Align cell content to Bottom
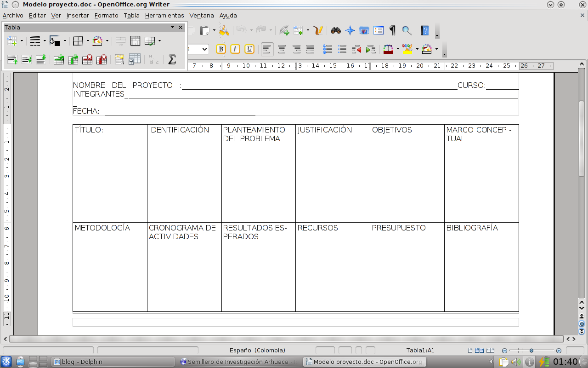The height and width of the screenshot is (368, 588). point(41,59)
